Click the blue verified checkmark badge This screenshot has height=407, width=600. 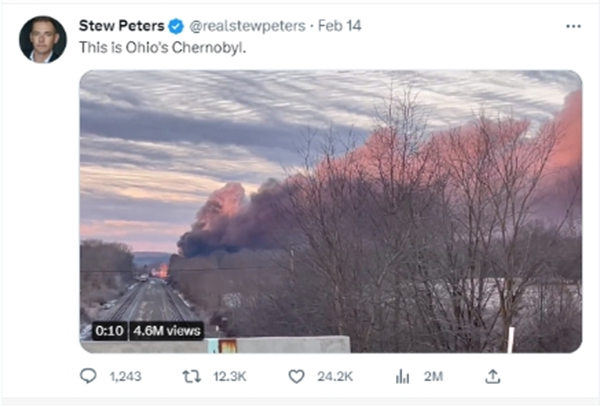(174, 25)
